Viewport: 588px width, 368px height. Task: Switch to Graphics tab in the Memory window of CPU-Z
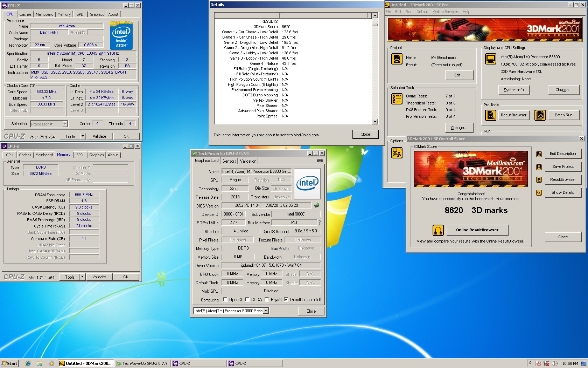pos(97,155)
